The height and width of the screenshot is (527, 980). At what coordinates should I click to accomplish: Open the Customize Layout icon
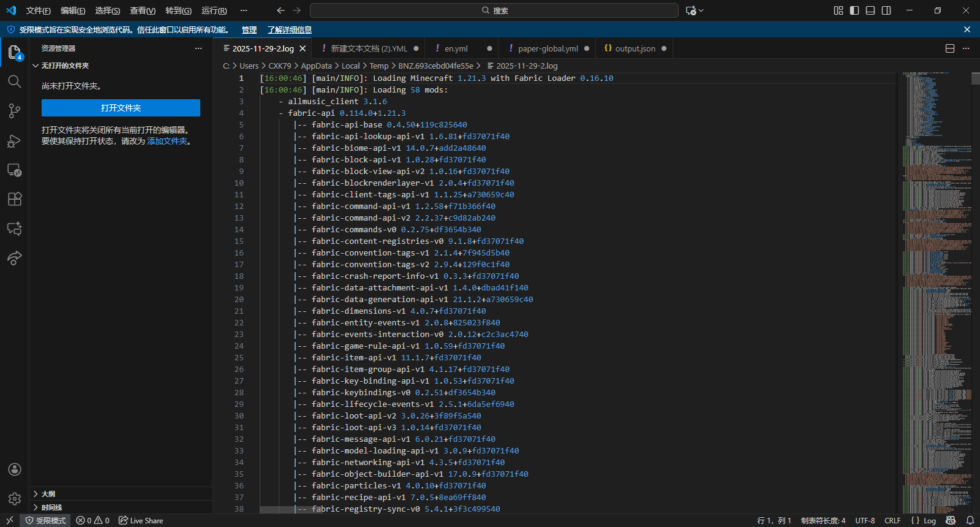[x=839, y=10]
